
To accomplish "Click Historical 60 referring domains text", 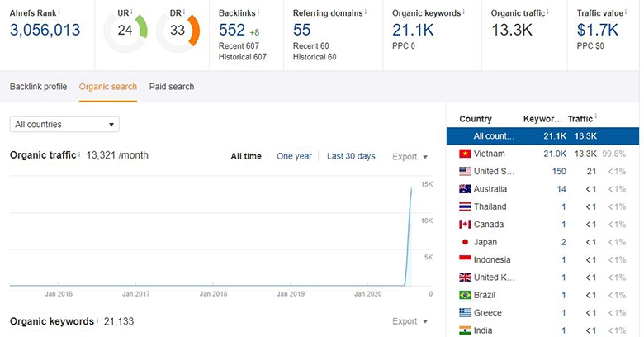I will tap(315, 57).
